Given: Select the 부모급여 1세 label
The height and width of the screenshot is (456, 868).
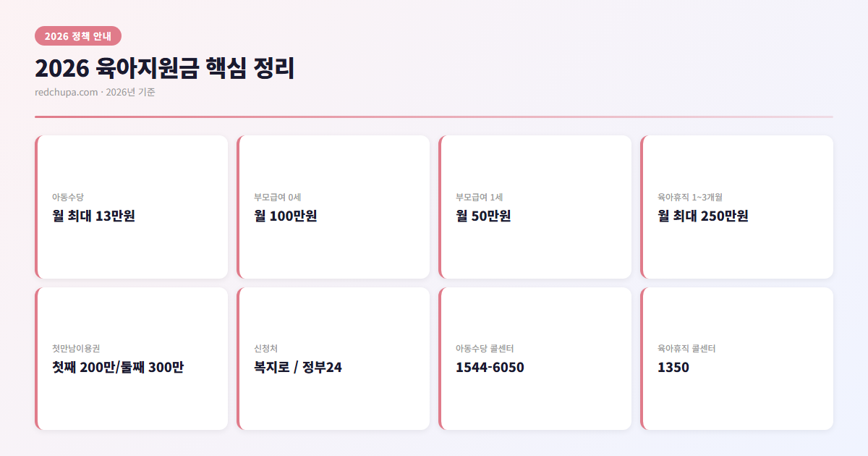Looking at the screenshot, I should (480, 197).
